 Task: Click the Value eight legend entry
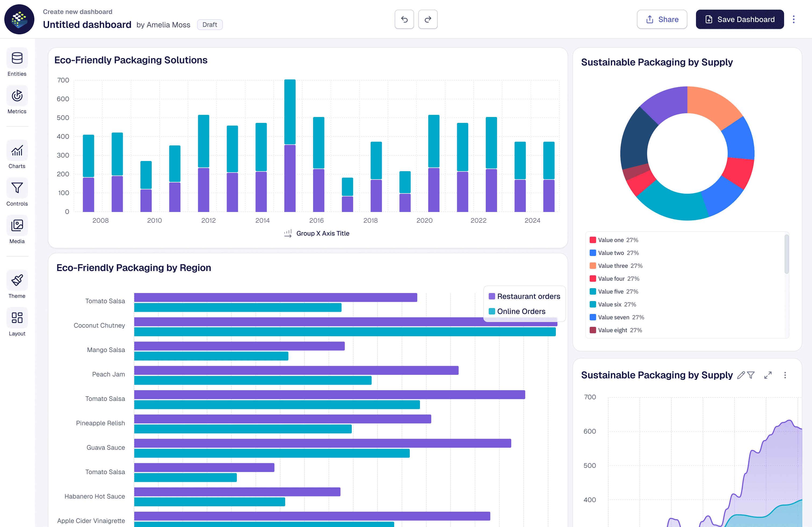coord(616,330)
